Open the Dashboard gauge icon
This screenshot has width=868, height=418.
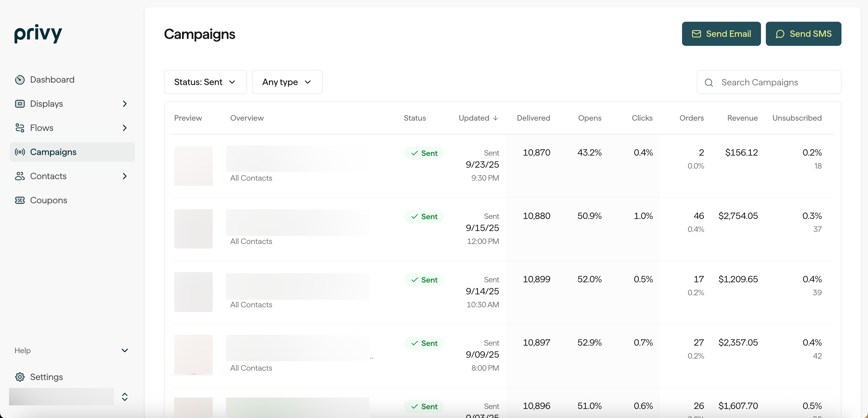point(20,80)
